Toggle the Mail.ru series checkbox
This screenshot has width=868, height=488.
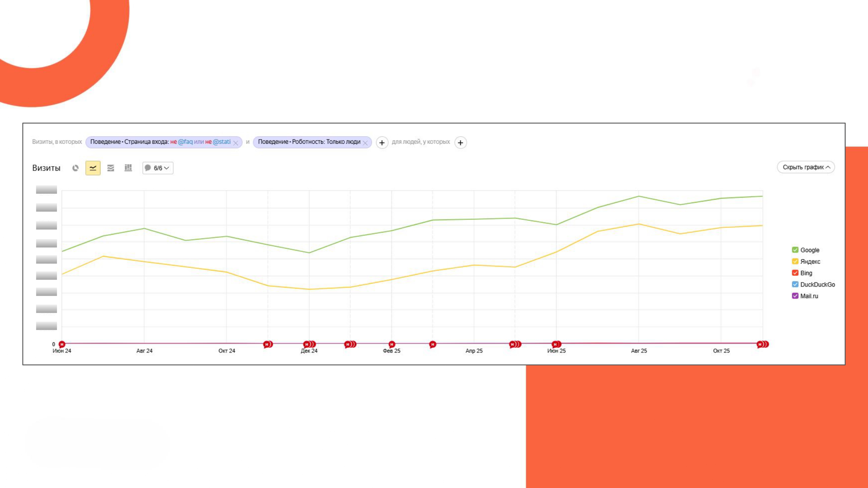click(795, 296)
